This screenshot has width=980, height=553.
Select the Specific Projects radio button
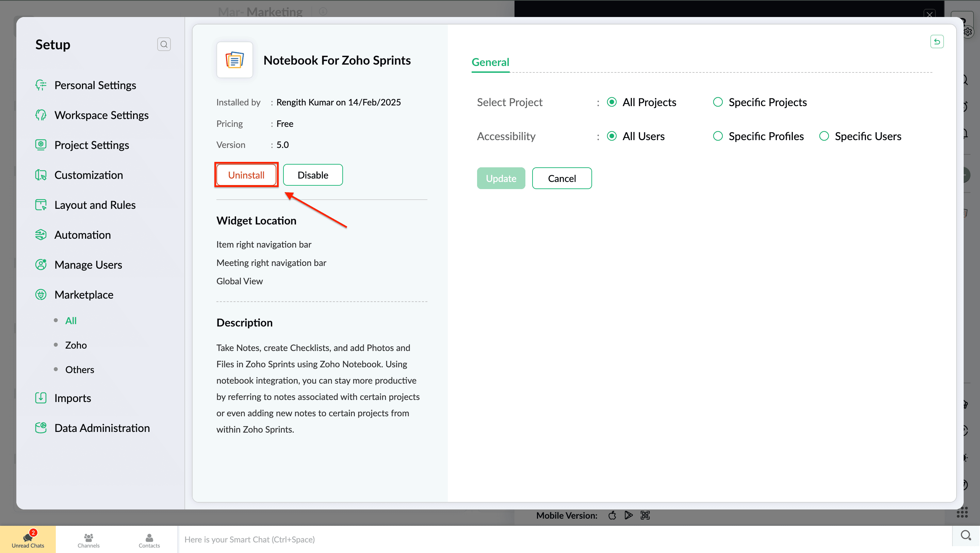[718, 102]
